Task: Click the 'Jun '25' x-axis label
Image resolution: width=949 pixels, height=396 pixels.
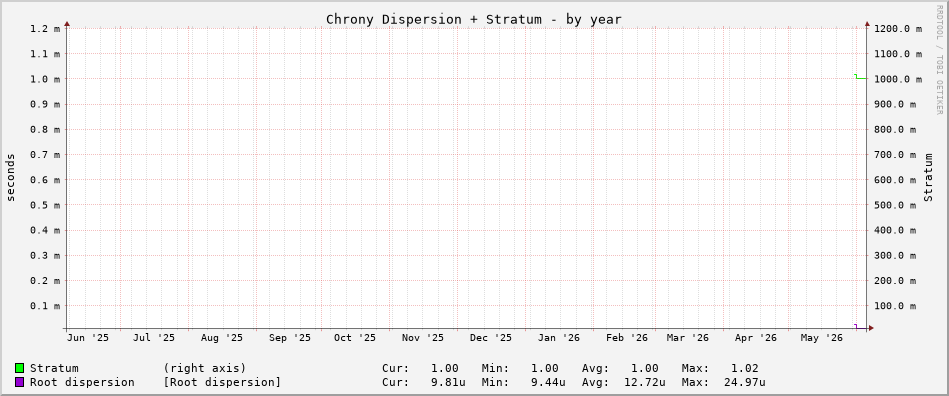Action: (x=88, y=338)
